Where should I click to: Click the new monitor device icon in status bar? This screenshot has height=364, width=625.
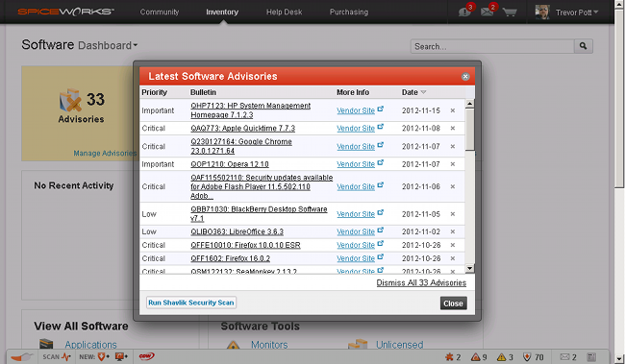click(121, 357)
